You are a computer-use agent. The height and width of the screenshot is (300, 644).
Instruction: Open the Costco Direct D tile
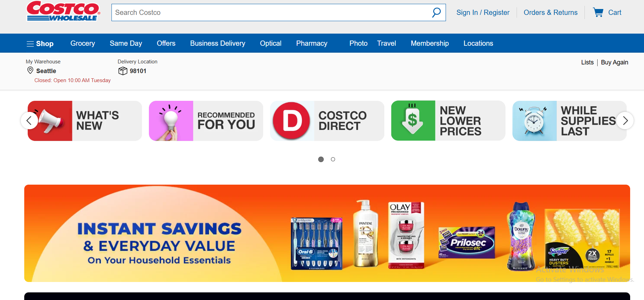tap(327, 121)
